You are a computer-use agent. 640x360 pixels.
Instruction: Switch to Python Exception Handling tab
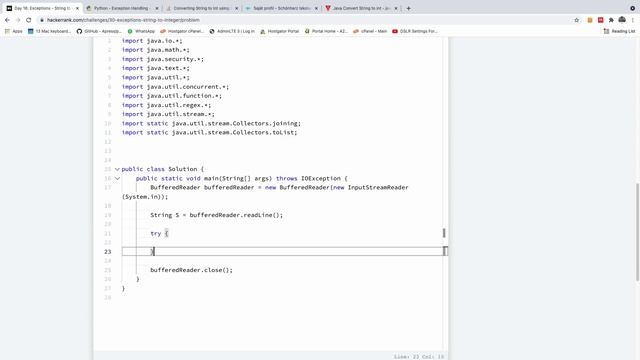(121, 8)
